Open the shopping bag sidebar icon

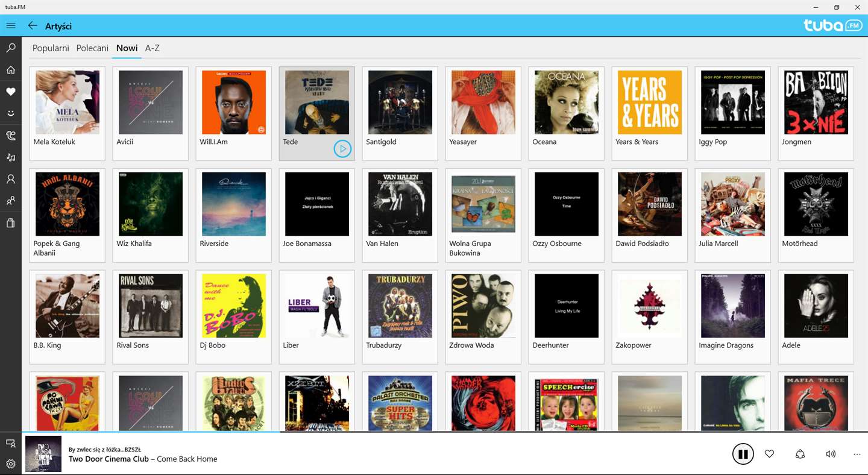(11, 223)
